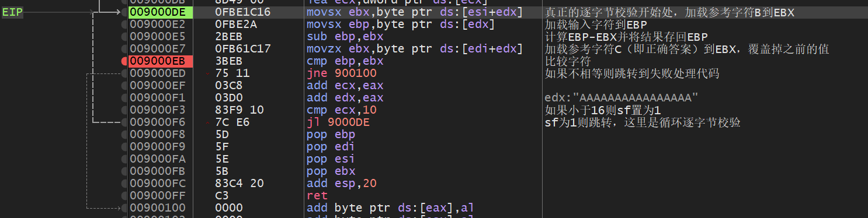The height and width of the screenshot is (218, 868).
Task: Select instruction add esp,20
Action: (341, 183)
